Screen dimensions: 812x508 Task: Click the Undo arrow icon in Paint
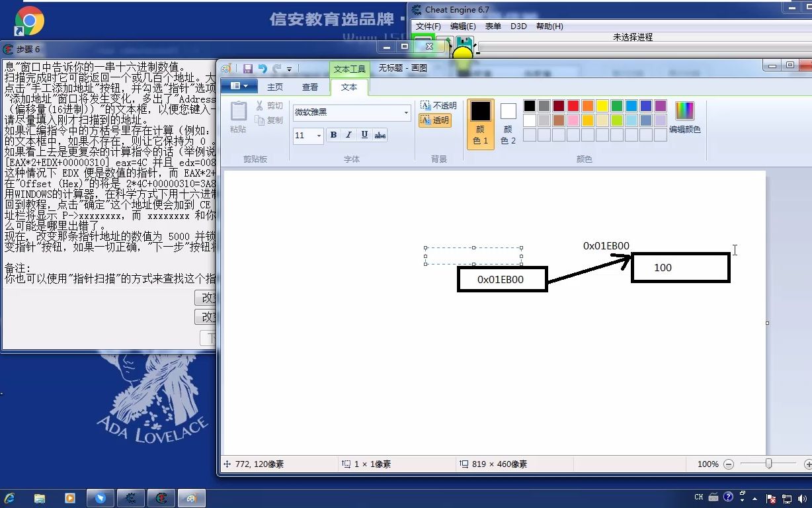click(262, 68)
